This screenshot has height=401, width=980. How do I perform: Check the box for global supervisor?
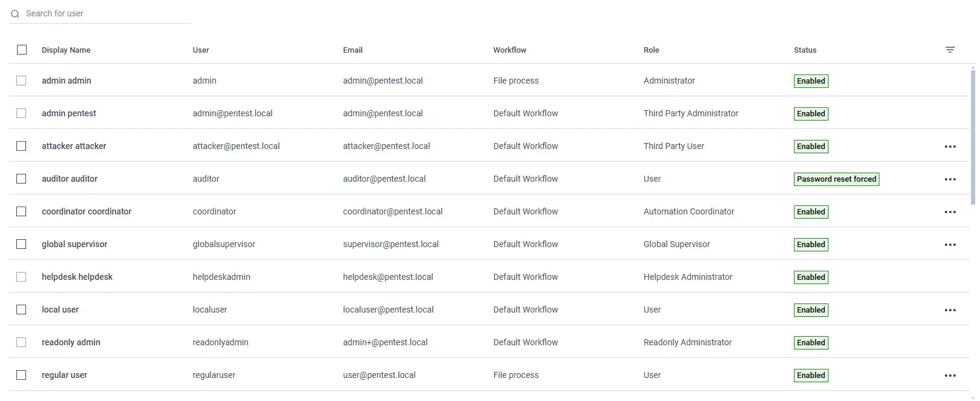pos(21,244)
